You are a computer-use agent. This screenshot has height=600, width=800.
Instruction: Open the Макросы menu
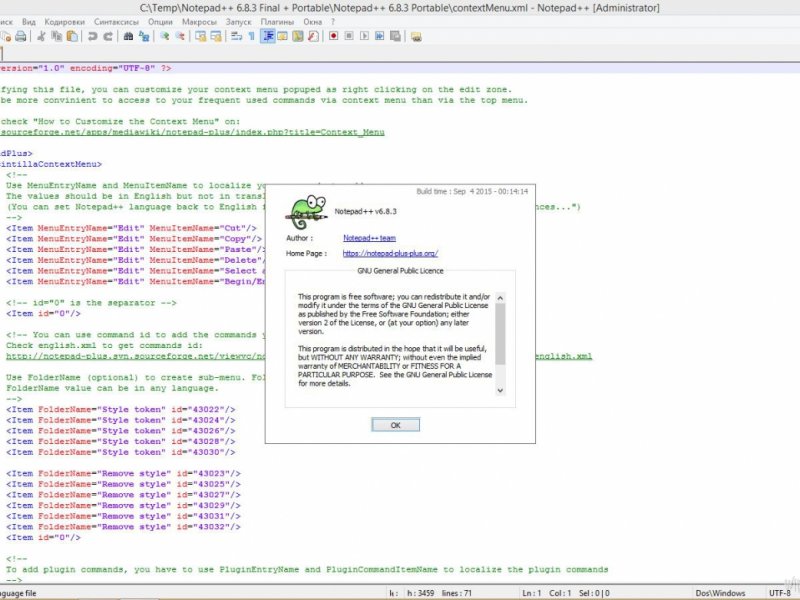[x=199, y=22]
